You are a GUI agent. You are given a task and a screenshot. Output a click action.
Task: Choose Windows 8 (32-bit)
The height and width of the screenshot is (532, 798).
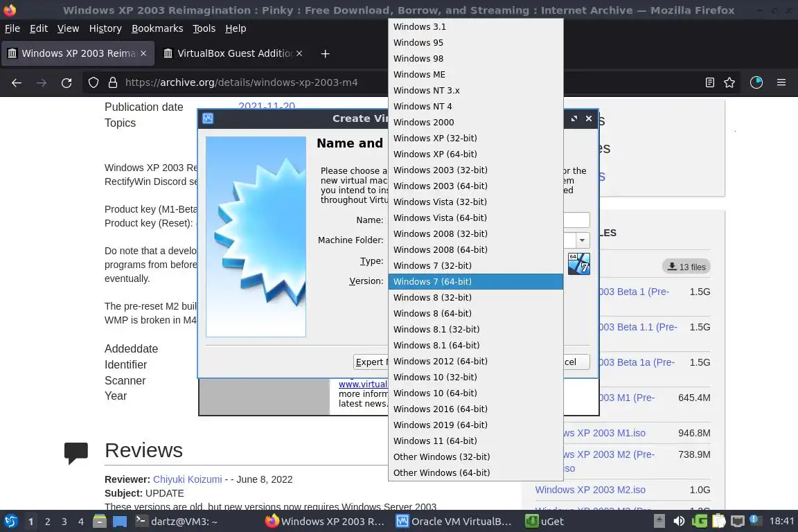(475, 297)
